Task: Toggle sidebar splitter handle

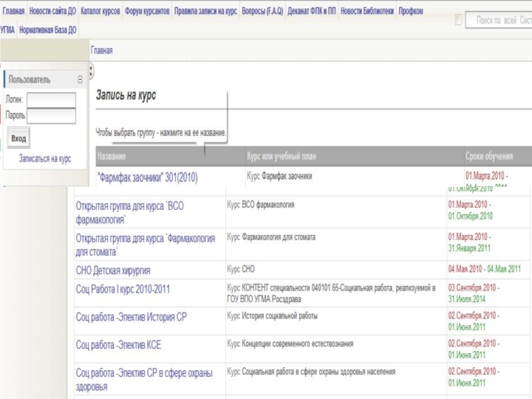Action: click(90, 71)
